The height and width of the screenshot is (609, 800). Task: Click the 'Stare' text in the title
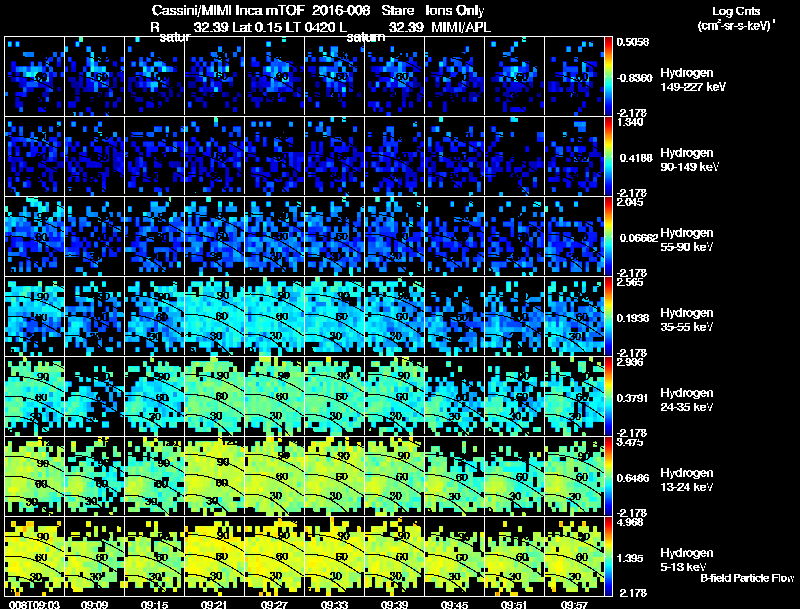click(x=397, y=10)
